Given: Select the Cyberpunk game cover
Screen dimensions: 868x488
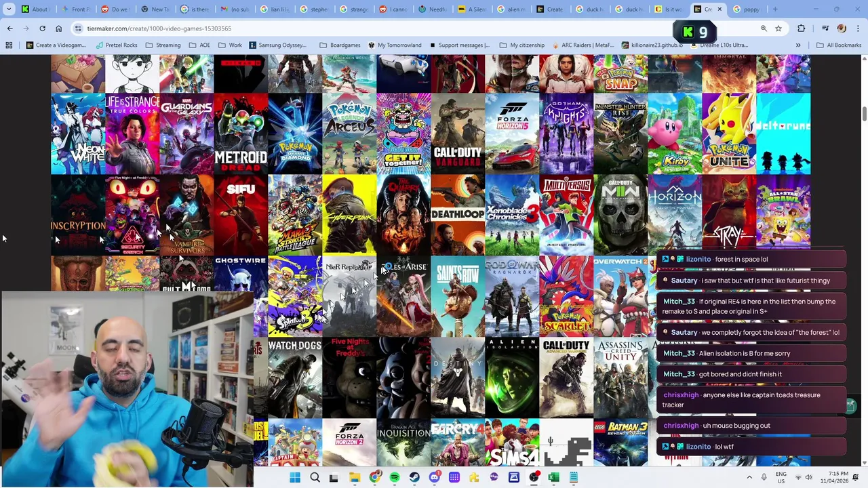Looking at the screenshot, I should coord(349,215).
